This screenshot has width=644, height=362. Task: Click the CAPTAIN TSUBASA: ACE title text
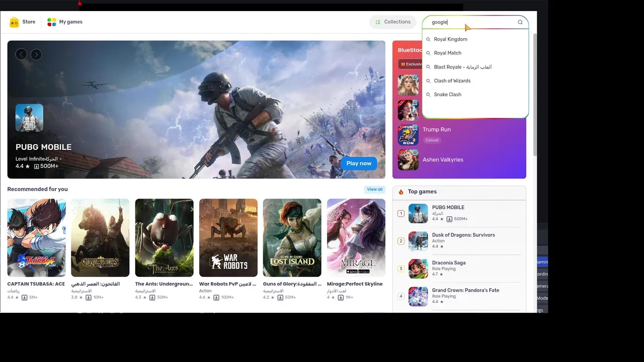tap(36, 284)
